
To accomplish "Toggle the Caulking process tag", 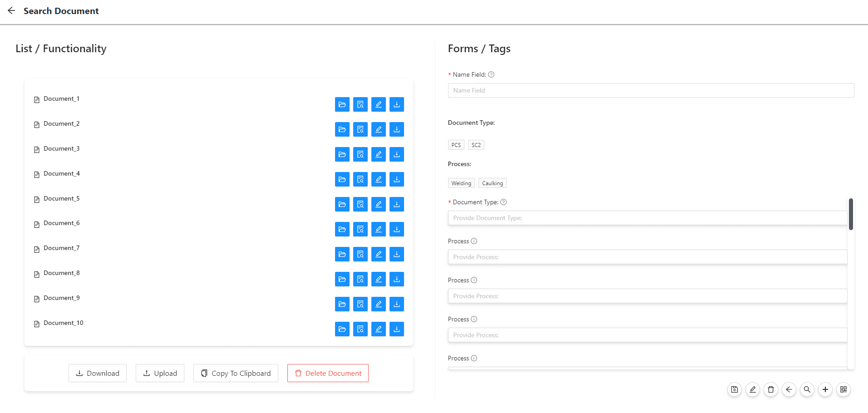I will click(x=493, y=183).
